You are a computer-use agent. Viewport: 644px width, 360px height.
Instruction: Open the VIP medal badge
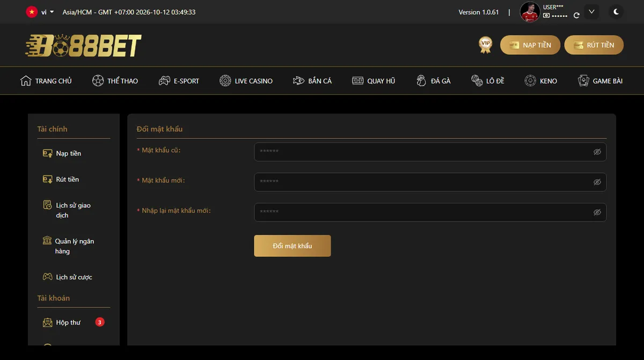click(x=486, y=45)
